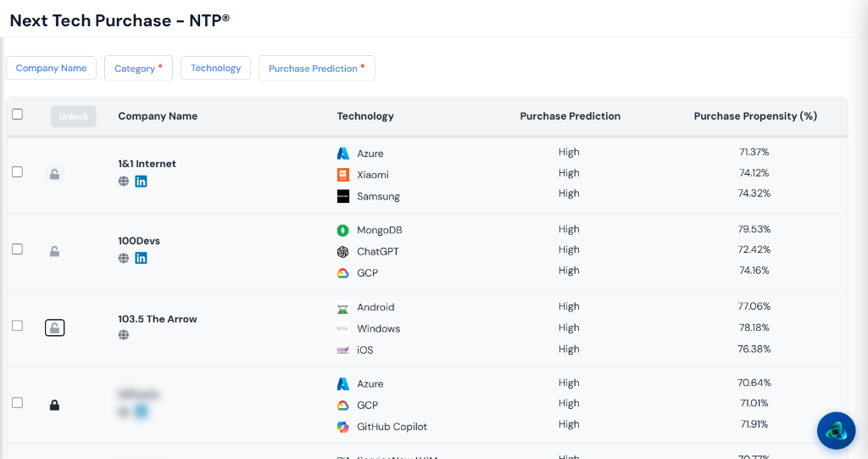Click the MongoDB leaf icon
The image size is (868, 459).
[x=343, y=230]
